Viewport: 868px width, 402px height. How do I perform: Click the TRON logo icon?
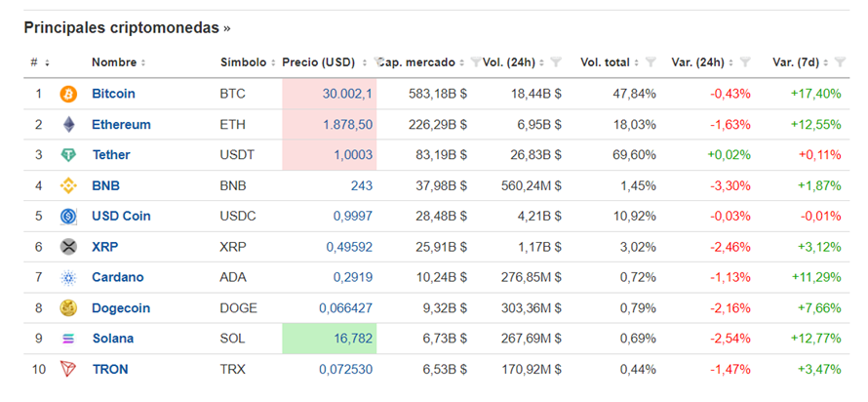(68, 369)
